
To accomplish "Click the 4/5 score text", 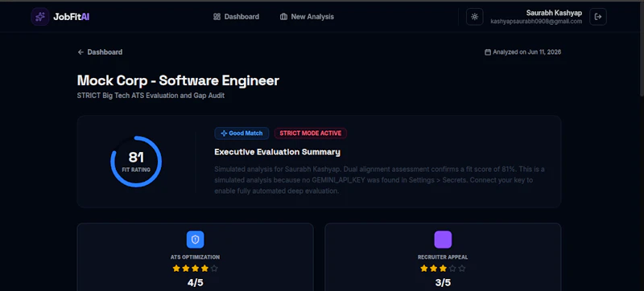I will coord(195,282).
